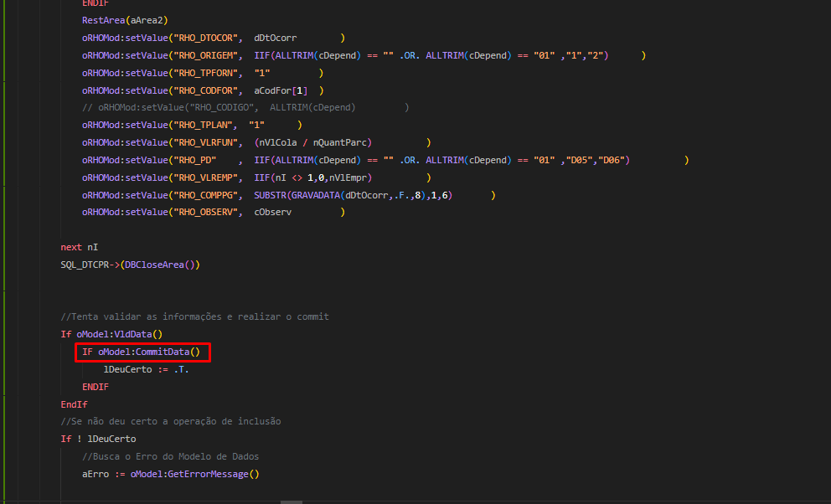831x504 pixels.
Task: Click the "RHO_PD" string
Action: point(195,160)
